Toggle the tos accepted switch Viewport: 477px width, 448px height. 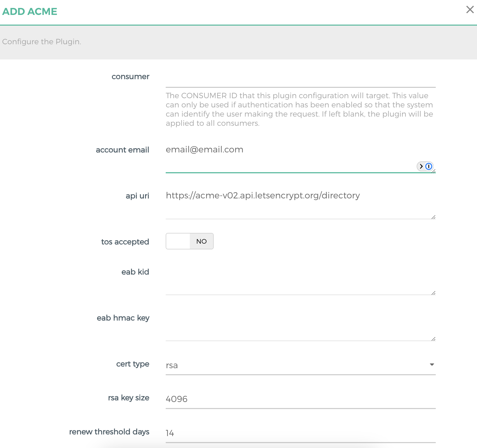(x=190, y=241)
